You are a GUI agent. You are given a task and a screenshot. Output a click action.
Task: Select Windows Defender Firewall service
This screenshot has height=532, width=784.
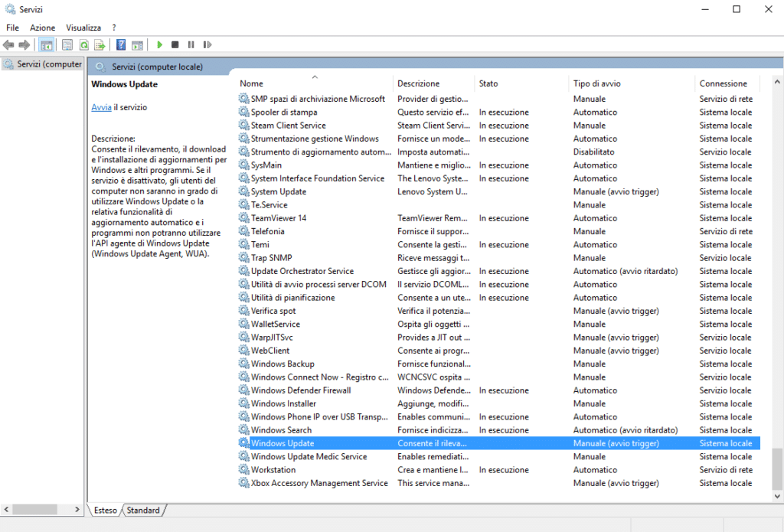[499, 390]
